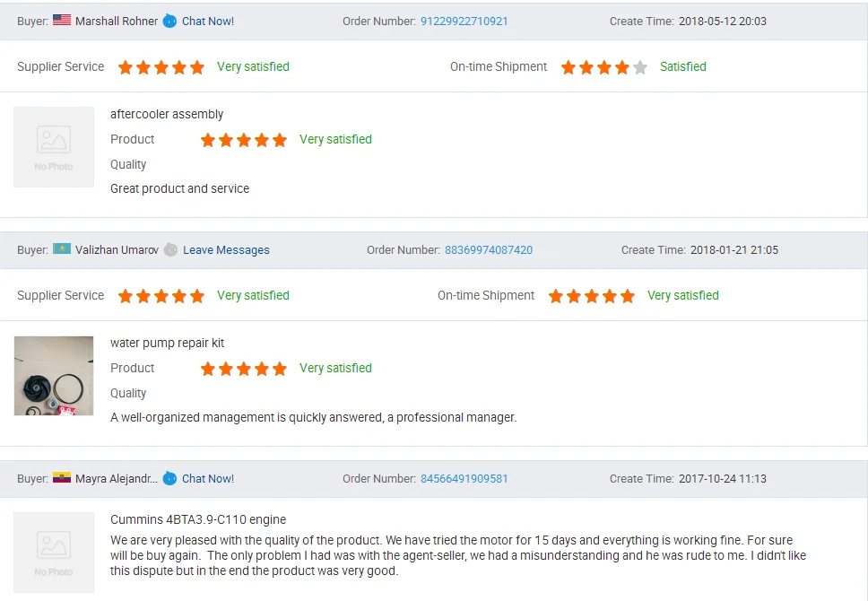
Task: Click the grey fifth star of the first On-time Shipment rating
Action: (639, 67)
